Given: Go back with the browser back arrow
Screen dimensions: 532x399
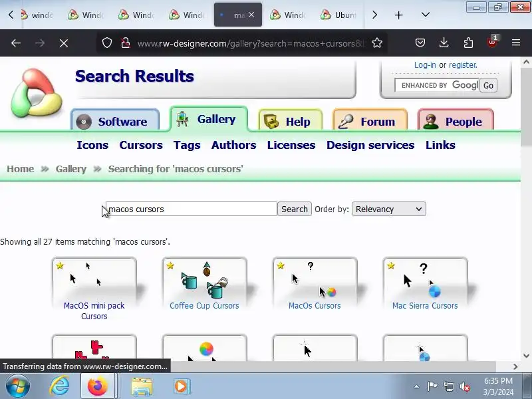Looking at the screenshot, I should pos(16,43).
